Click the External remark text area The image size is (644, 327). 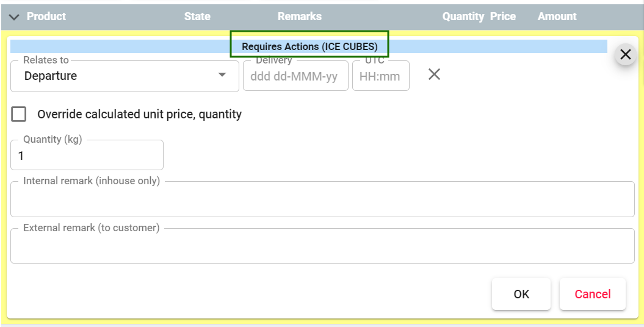[322, 246]
